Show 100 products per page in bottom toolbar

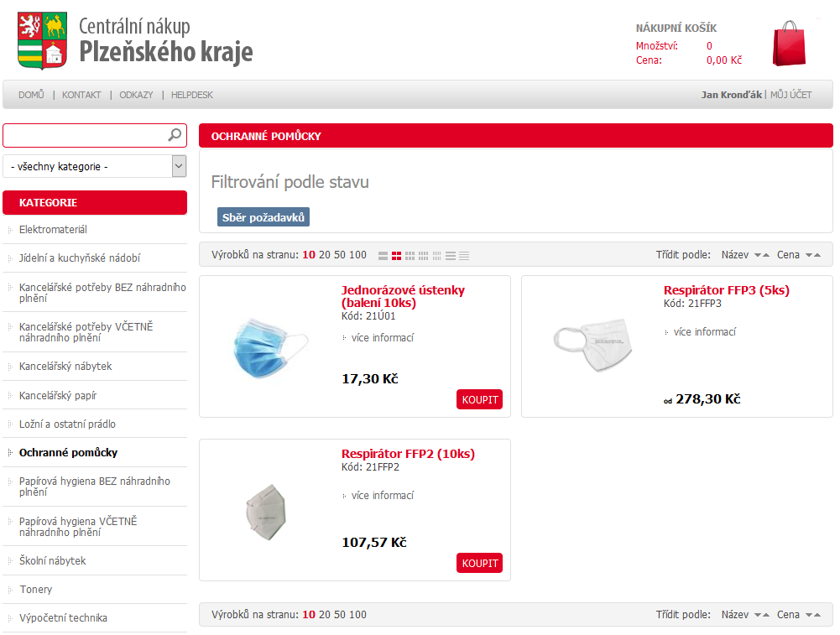(x=357, y=615)
